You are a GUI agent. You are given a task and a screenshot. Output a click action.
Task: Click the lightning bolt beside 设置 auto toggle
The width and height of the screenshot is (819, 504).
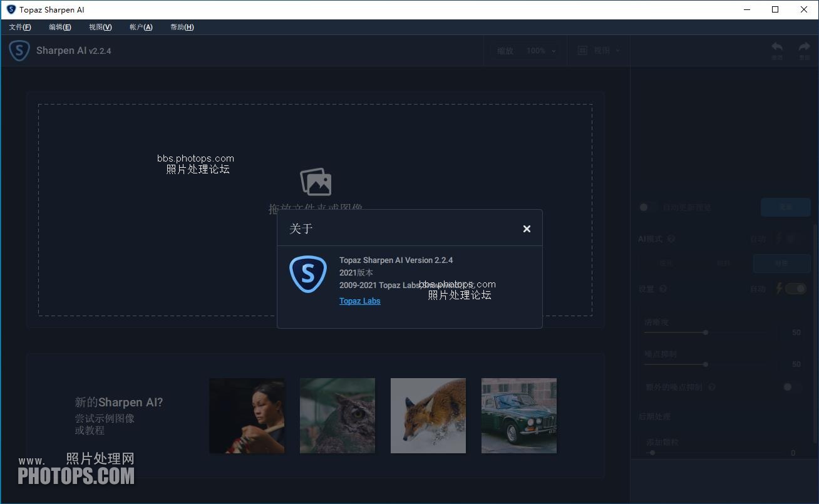pos(780,288)
